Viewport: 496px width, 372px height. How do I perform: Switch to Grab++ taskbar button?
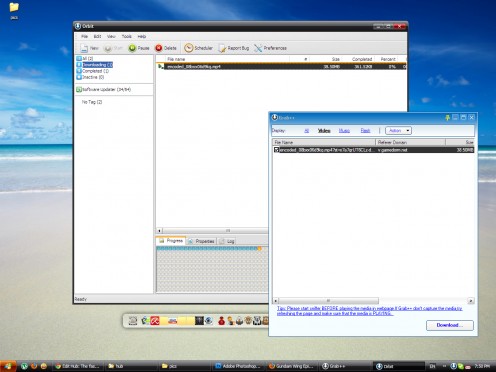coord(345,366)
